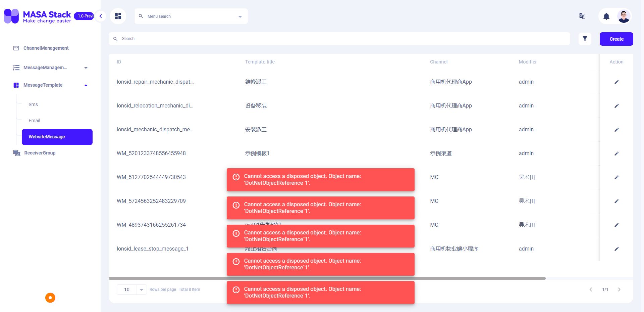Click the ID column header

click(119, 62)
